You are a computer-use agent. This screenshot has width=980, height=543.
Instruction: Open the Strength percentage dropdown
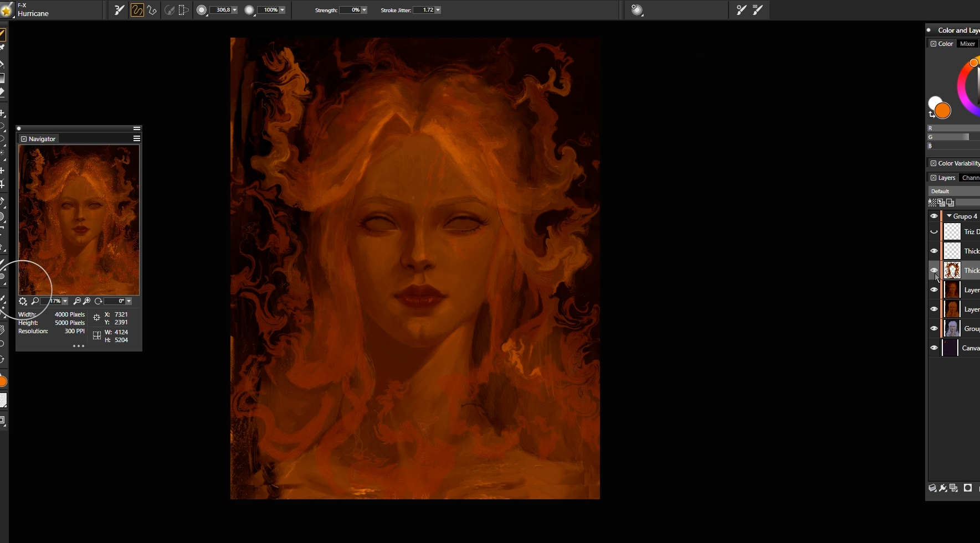click(x=364, y=10)
